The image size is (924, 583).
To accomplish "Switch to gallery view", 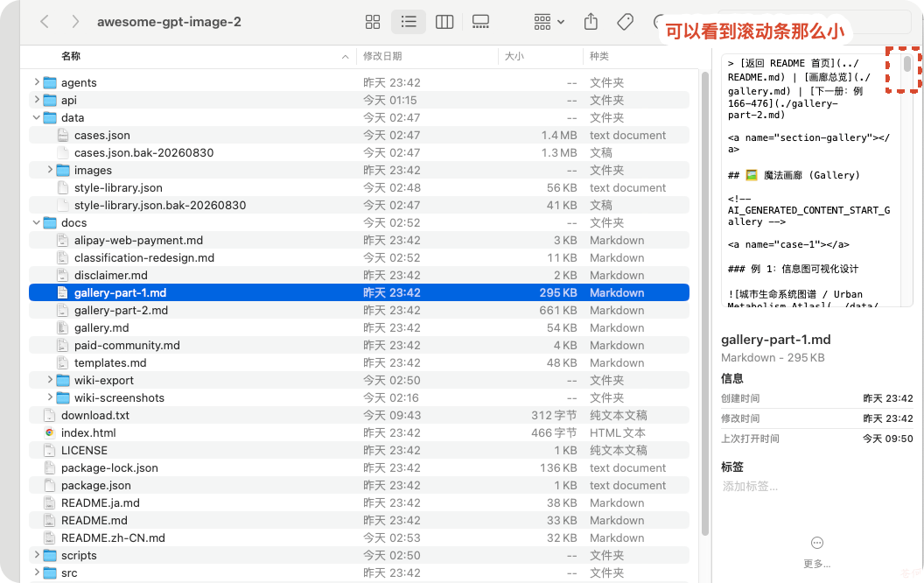I will pos(480,23).
